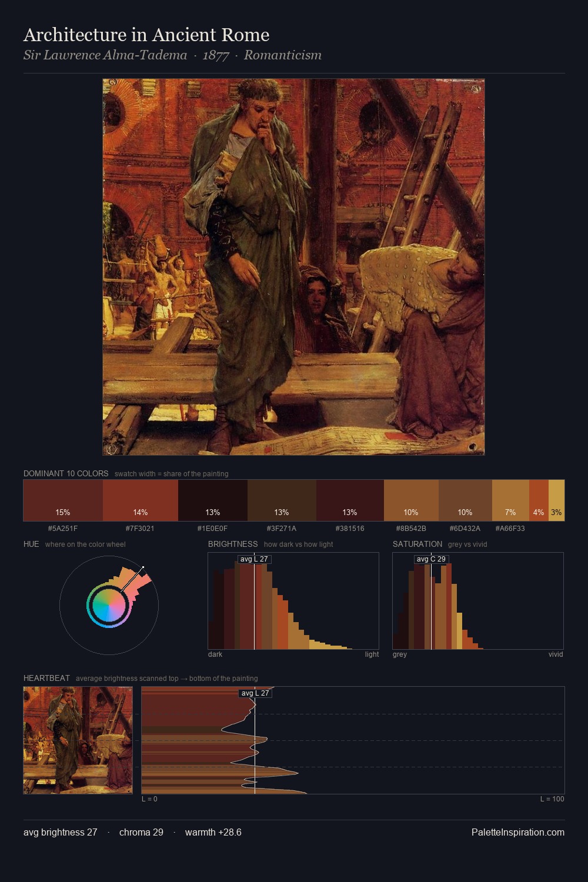Click the 'HEARTBEAT' section heading
The height and width of the screenshot is (882, 588).
pyautogui.click(x=46, y=678)
